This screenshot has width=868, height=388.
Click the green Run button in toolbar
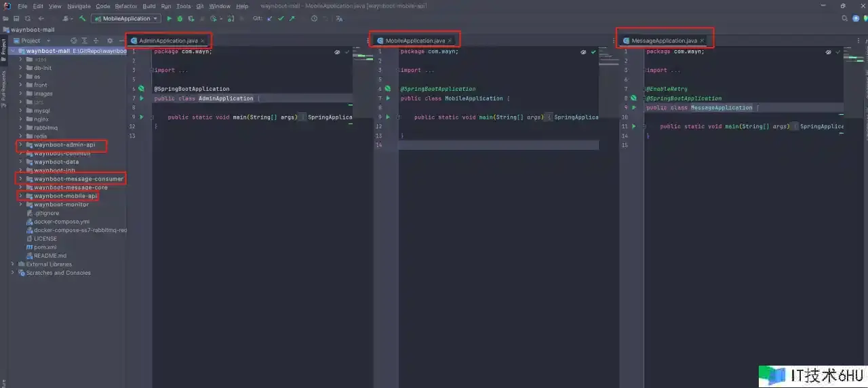click(x=170, y=18)
